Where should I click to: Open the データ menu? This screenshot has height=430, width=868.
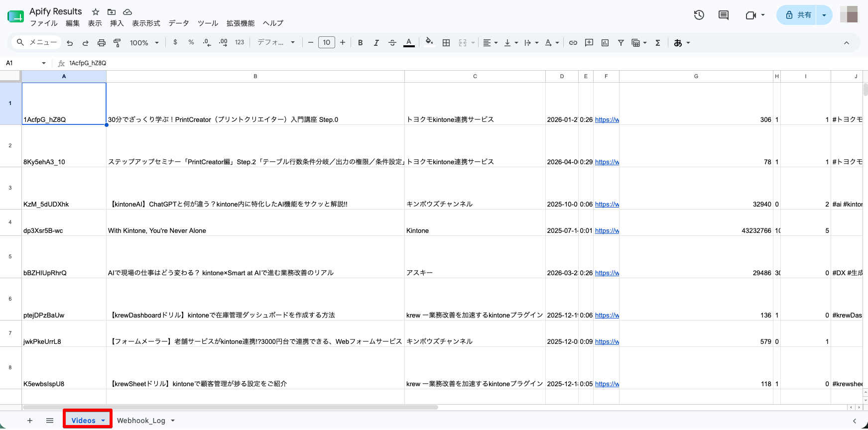[179, 23]
